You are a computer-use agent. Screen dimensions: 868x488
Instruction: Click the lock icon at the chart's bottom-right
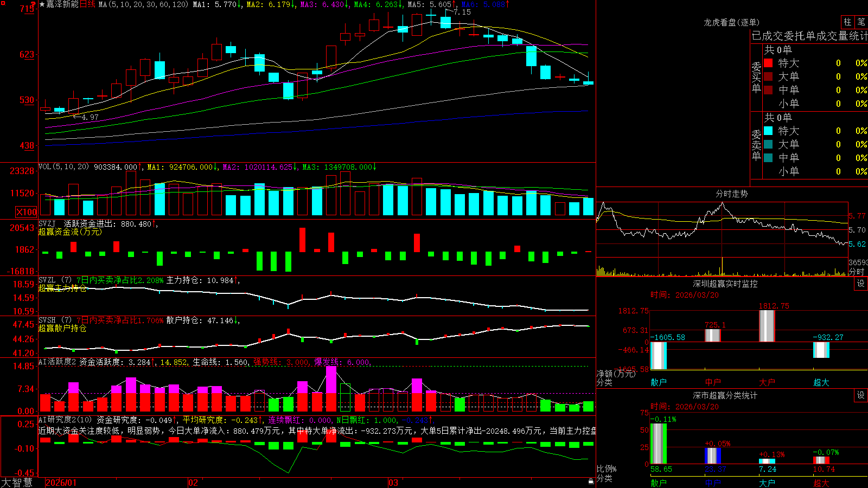pos(591,481)
